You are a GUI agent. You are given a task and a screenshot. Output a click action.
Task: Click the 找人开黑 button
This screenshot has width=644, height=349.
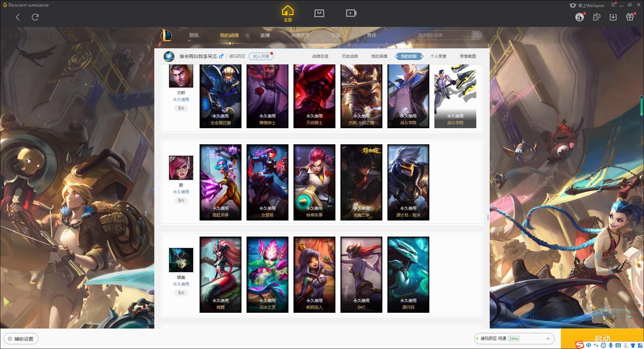click(x=261, y=56)
